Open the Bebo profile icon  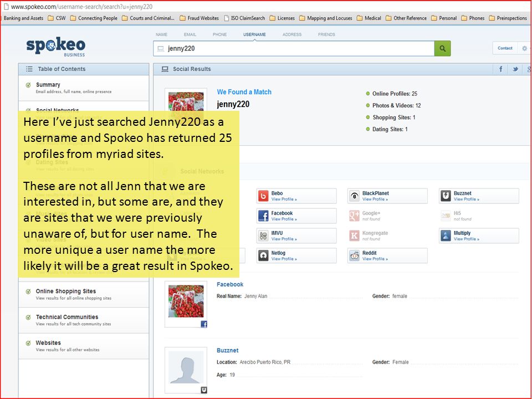click(x=263, y=196)
